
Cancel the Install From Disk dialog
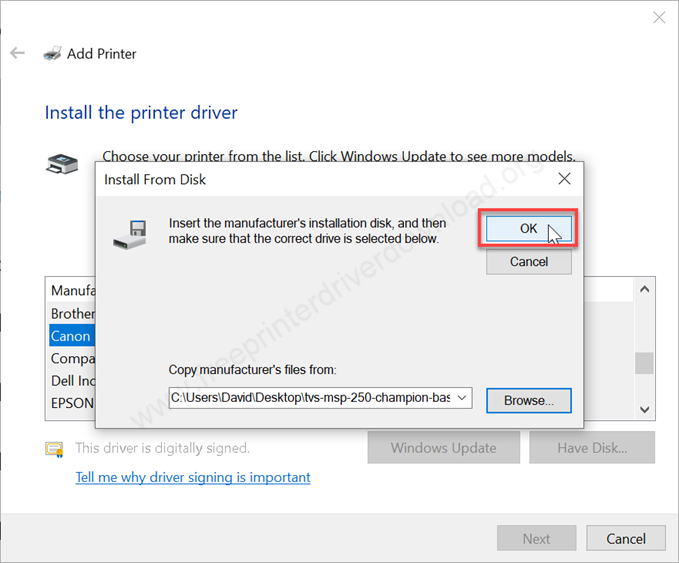[528, 262]
